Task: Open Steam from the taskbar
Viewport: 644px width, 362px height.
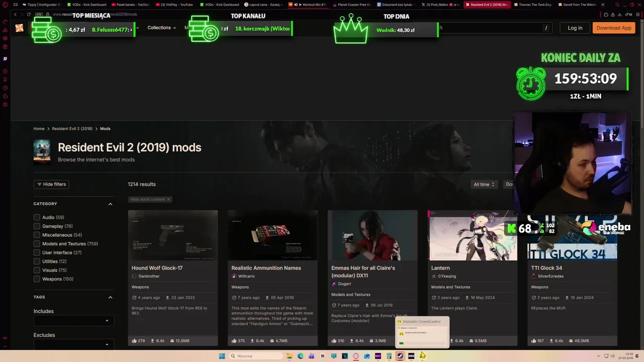Action: pyautogui.click(x=400, y=356)
